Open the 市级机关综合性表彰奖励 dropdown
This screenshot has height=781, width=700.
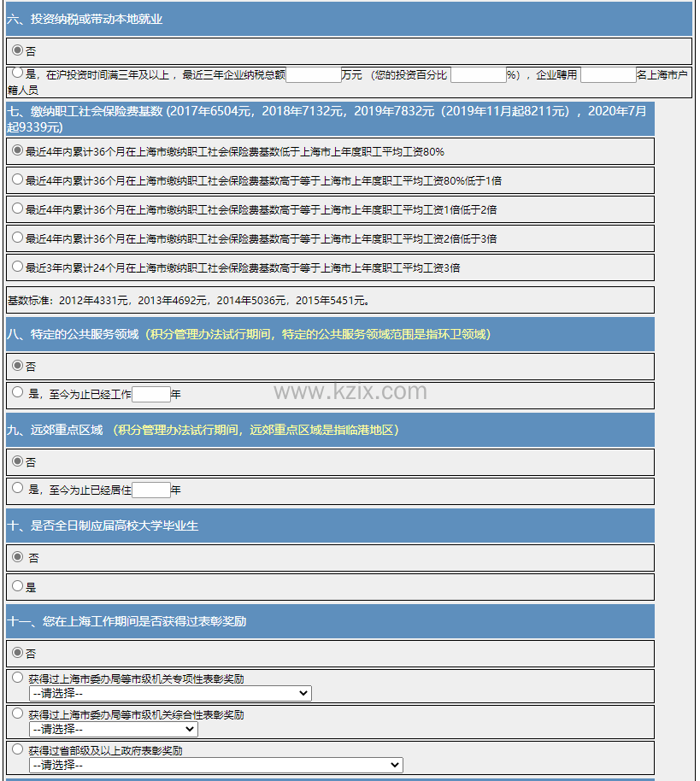tap(113, 729)
